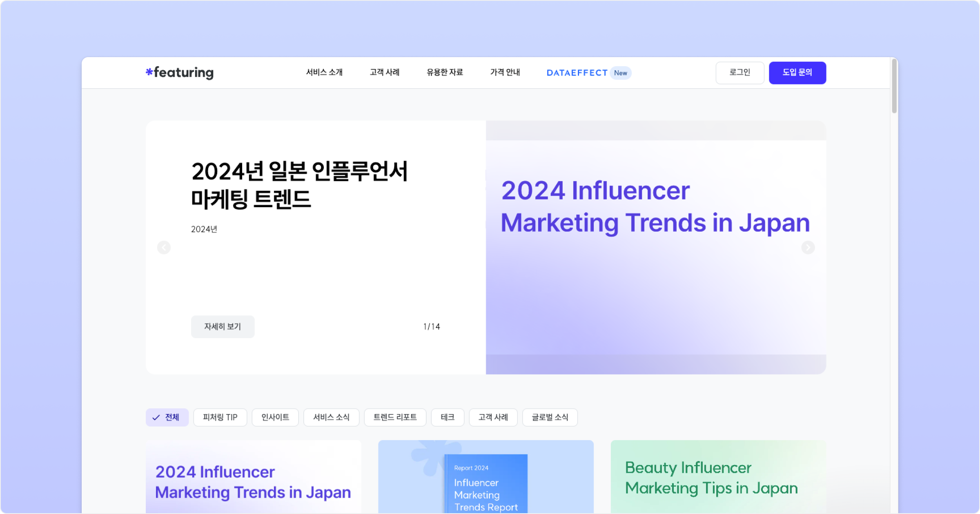Viewport: 980px width, 514px height.
Task: Go to previous carousel slide arrow
Action: pos(164,248)
